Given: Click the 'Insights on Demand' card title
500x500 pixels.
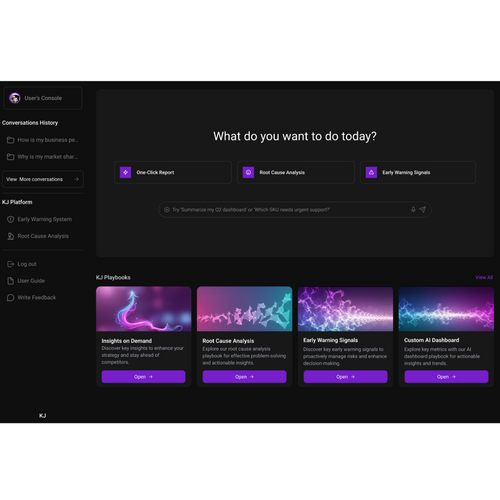Looking at the screenshot, I should tap(127, 341).
